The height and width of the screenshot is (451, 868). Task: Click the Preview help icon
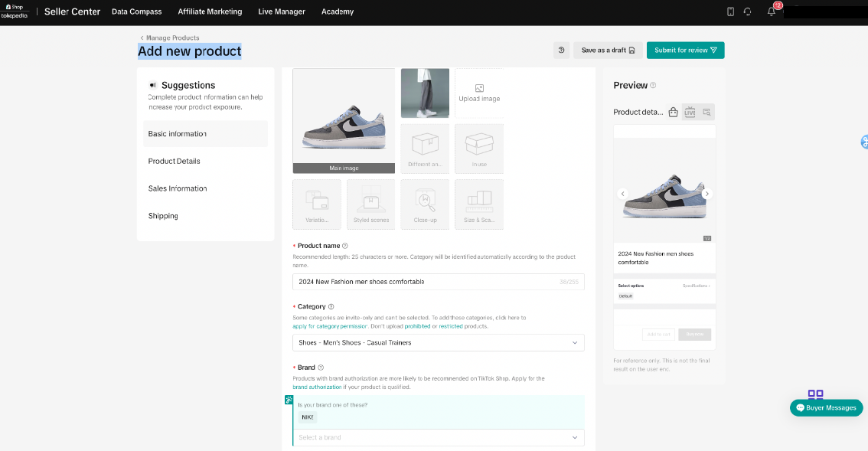pyautogui.click(x=653, y=86)
